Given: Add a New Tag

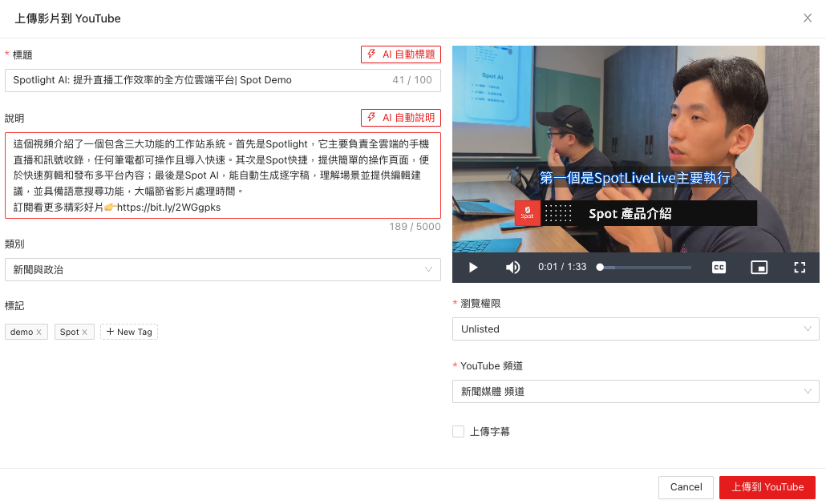Looking at the screenshot, I should [129, 332].
